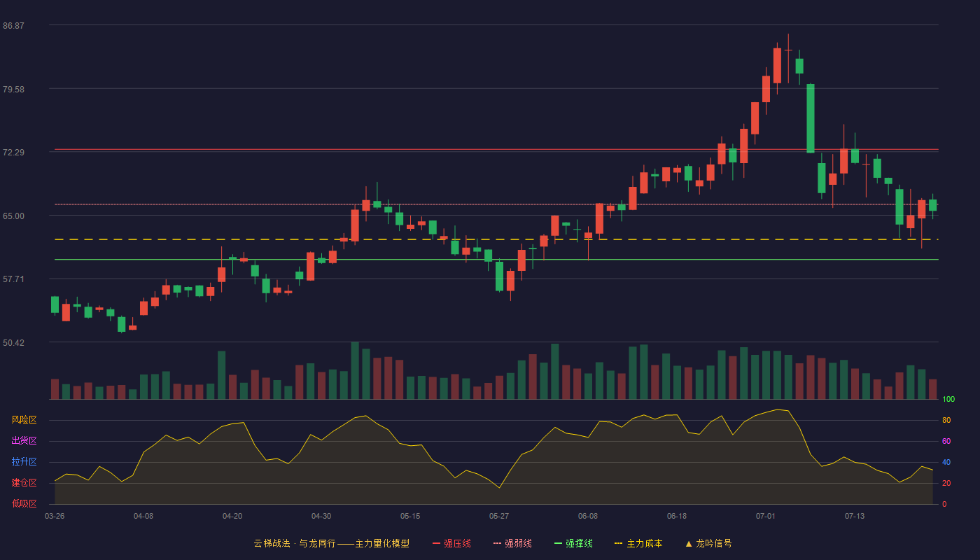Screen dimensions: 980x560
Task: Click the red 20 indicator scale label
Action: [946, 483]
